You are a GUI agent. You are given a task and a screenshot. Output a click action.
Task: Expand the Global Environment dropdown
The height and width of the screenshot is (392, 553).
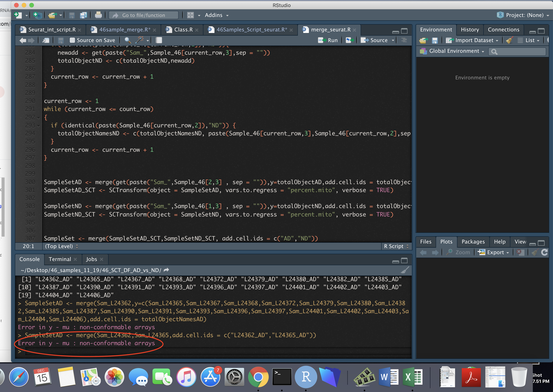click(454, 51)
